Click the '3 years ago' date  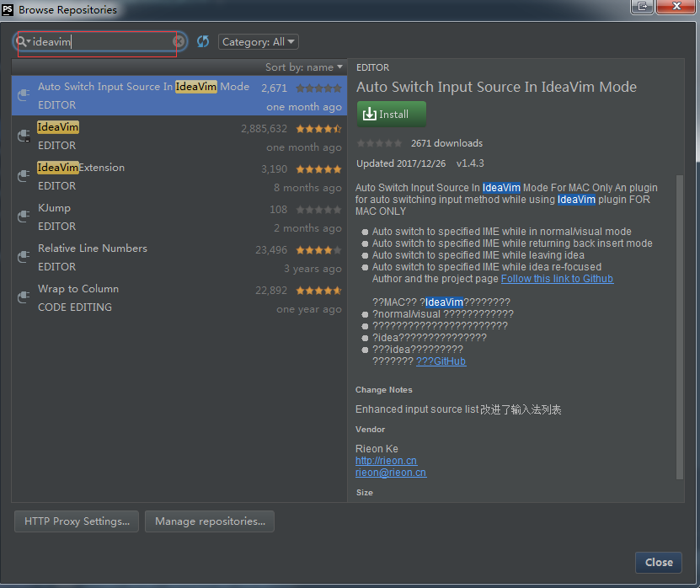coord(313,269)
